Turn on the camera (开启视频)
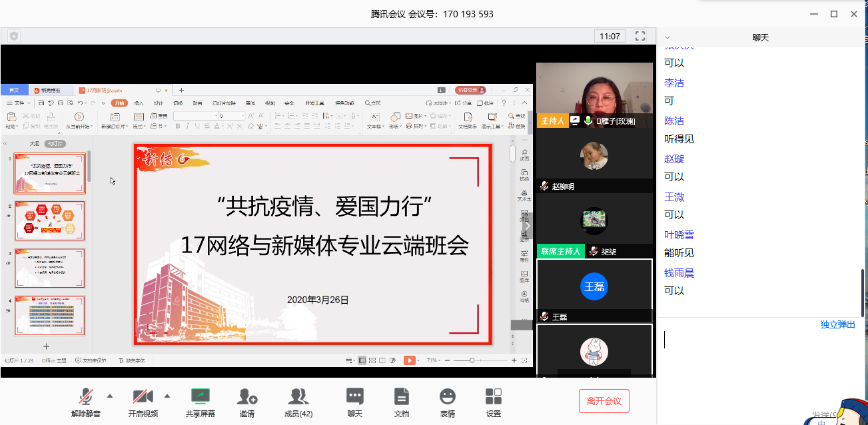 coord(143,398)
